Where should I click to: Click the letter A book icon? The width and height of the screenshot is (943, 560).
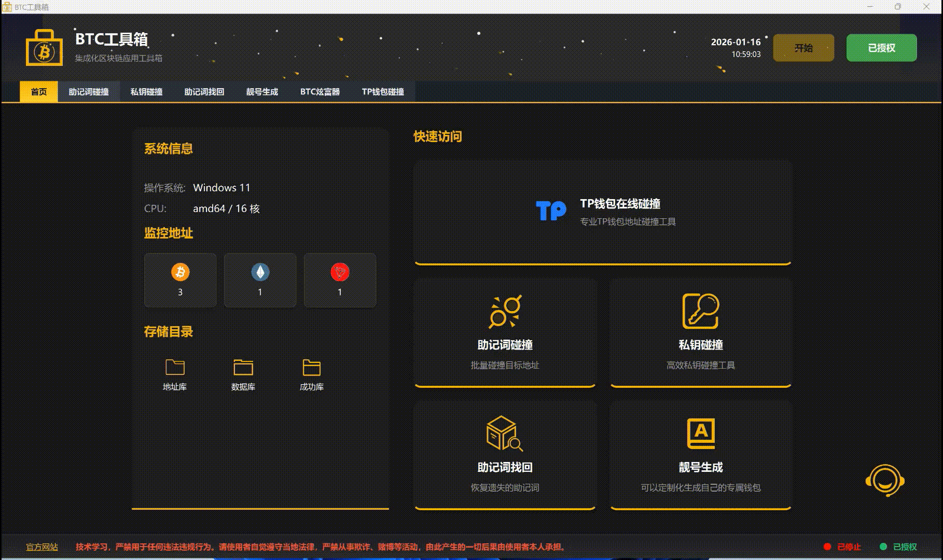(700, 433)
